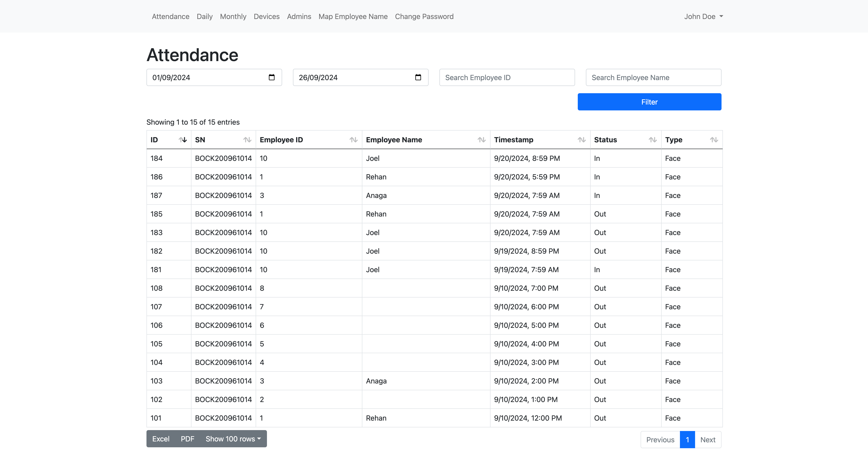Expand the John Doe user dropdown

704,17
